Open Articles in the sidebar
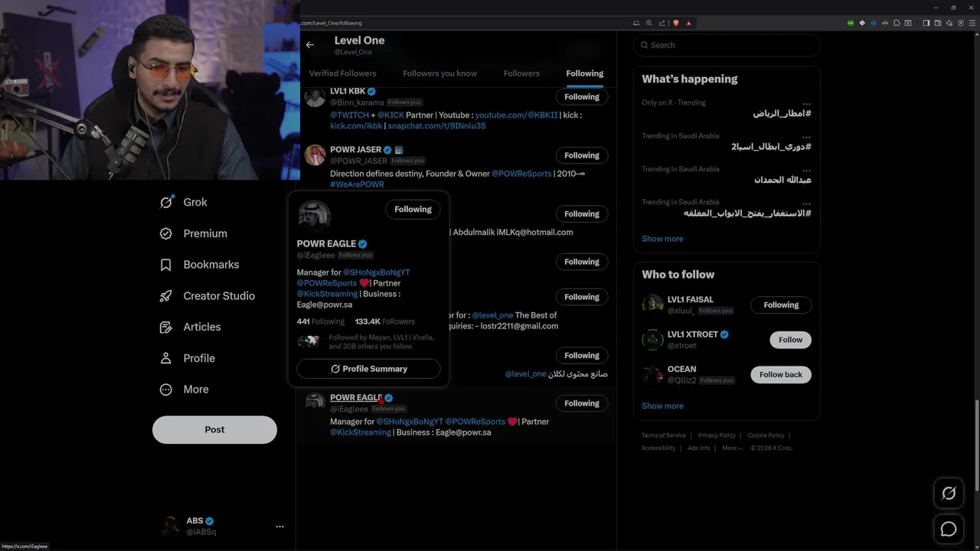 [x=191, y=327]
